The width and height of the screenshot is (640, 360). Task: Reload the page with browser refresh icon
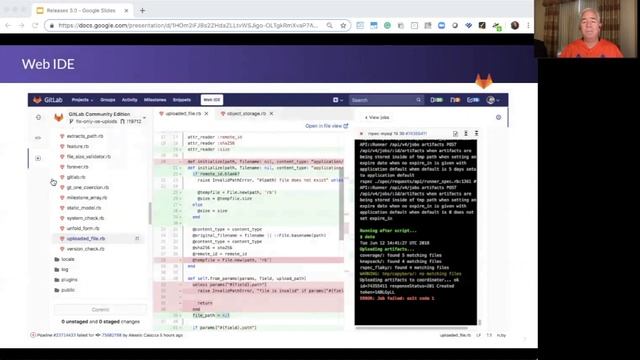point(35,25)
